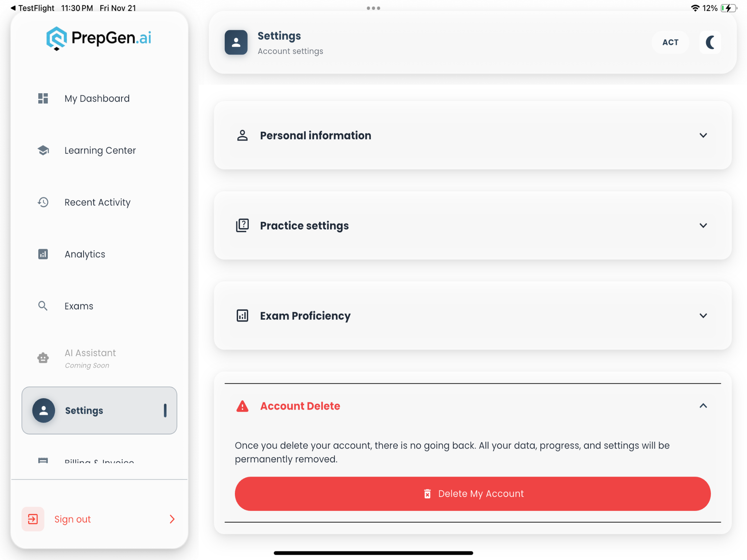Click the Personal information heading

pyautogui.click(x=315, y=135)
